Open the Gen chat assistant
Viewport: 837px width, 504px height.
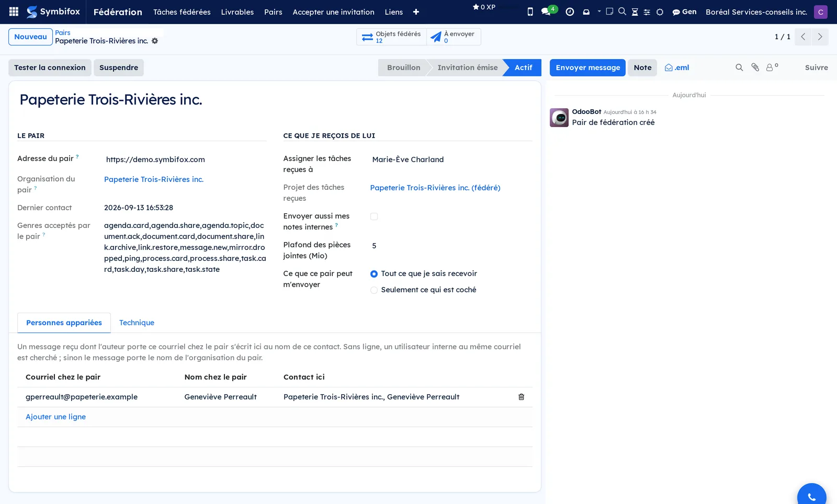tap(684, 12)
